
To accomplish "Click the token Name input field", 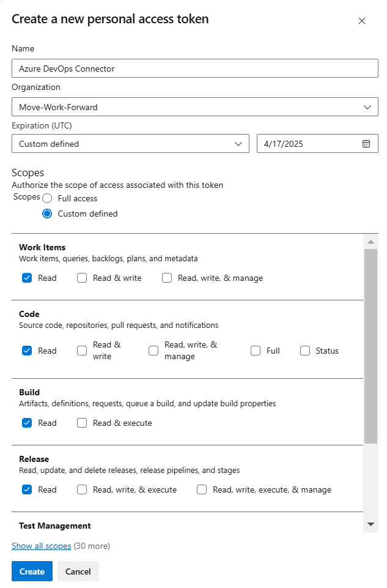I will pos(194,69).
